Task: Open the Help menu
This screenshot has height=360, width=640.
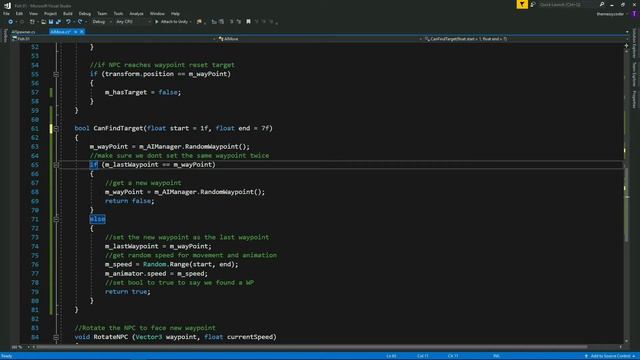Action: 175,13
